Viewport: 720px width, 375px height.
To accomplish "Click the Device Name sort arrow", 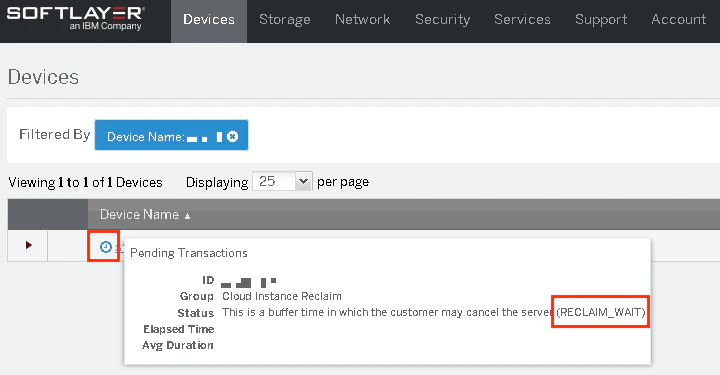I will click(187, 216).
